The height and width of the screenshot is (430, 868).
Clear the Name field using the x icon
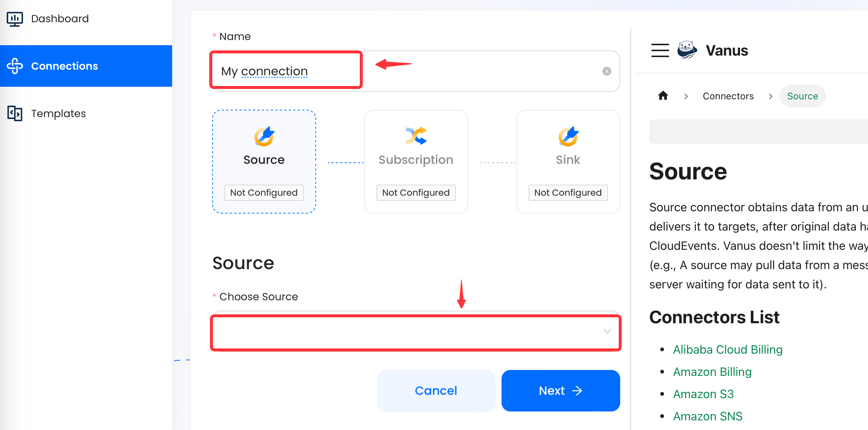(x=606, y=71)
